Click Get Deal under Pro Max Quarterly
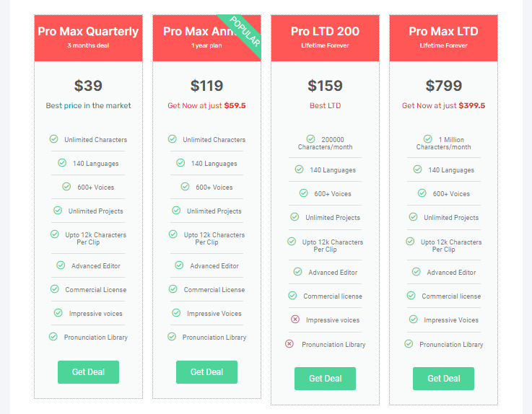The image size is (532, 414). 88,372
